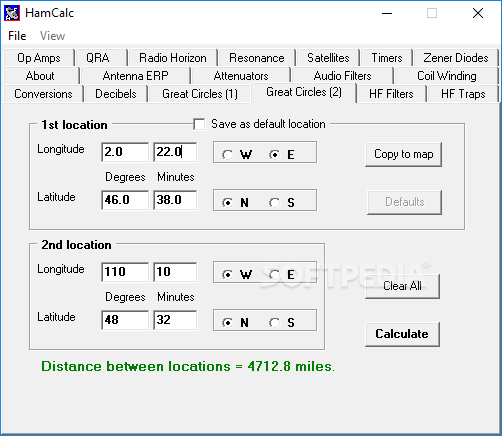This screenshot has height=436, width=502.
Task: Open the Timers tab
Action: (387, 58)
